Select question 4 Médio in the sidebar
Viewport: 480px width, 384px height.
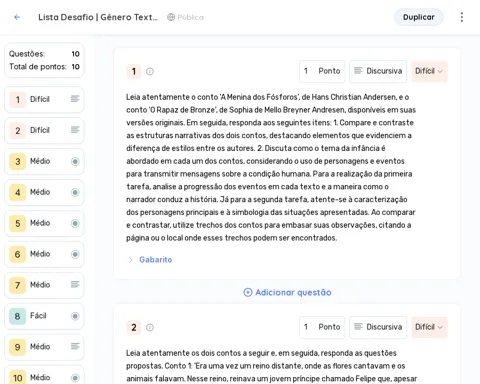click(x=44, y=192)
